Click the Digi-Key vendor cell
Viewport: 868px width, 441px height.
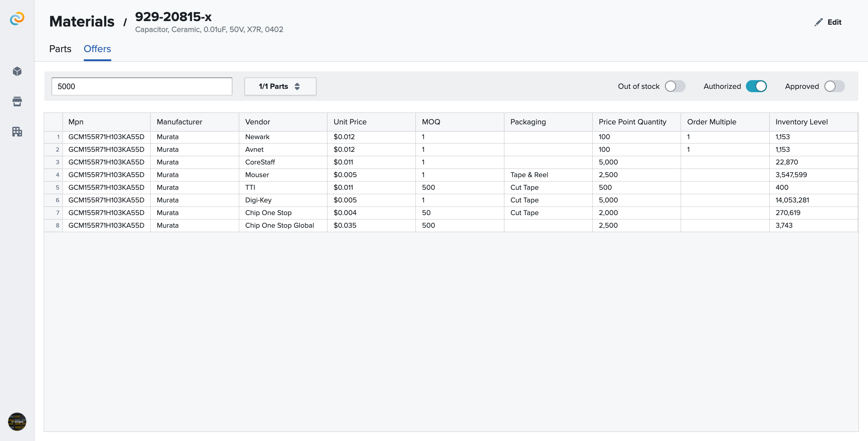(258, 200)
